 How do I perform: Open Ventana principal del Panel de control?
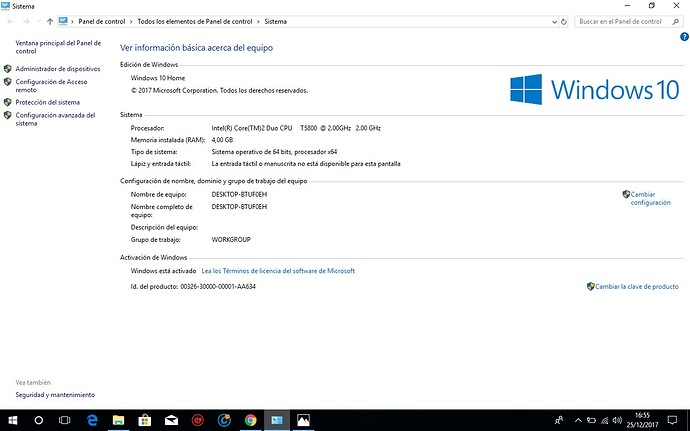(x=58, y=47)
